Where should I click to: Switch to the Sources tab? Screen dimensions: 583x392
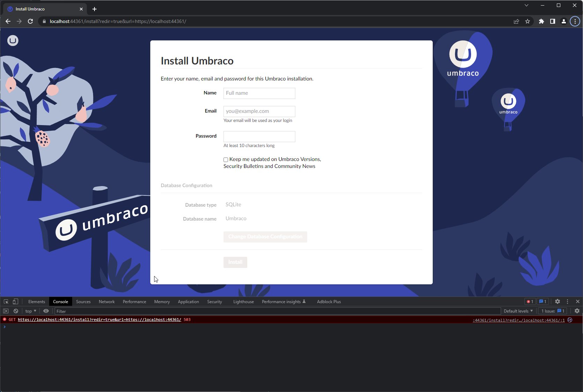(83, 302)
